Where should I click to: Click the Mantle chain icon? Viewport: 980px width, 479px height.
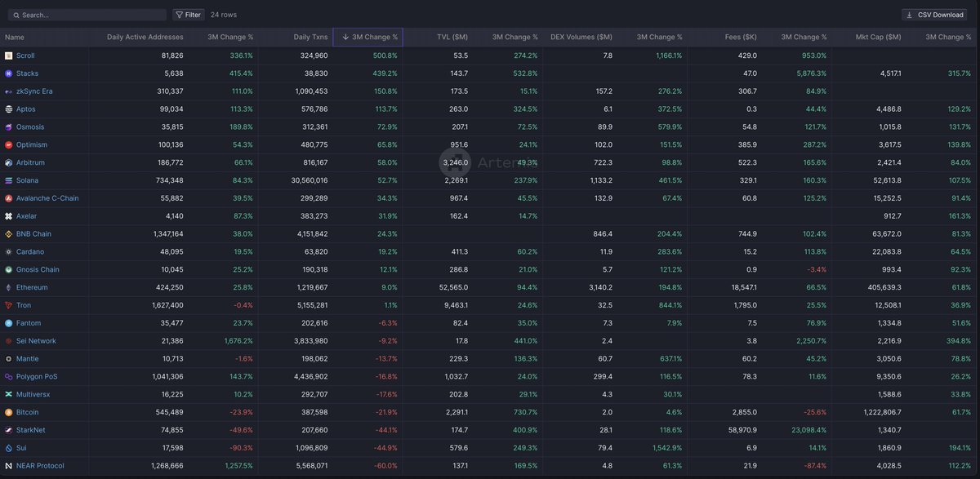9,359
